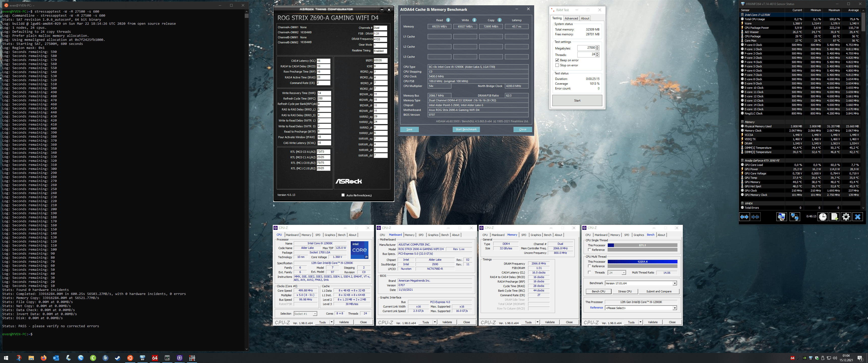Switch to Advanced tab in RAM Test
Image resolution: width=868 pixels, height=363 pixels.
tap(571, 18)
